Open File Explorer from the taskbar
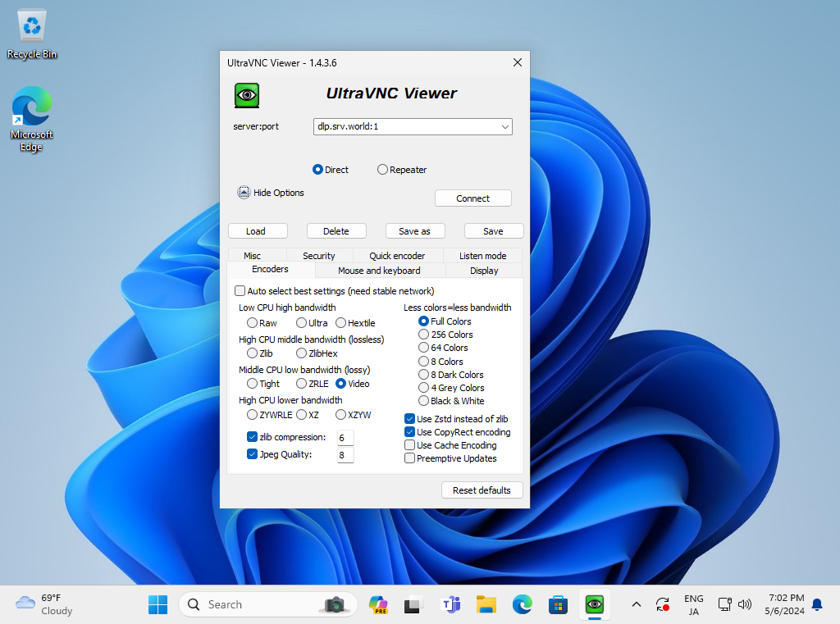 486,604
